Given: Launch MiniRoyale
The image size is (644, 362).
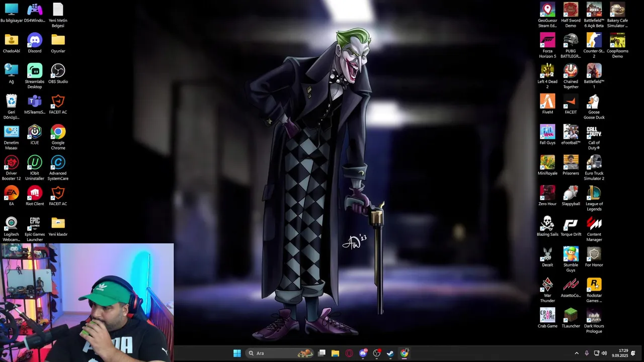Looking at the screenshot, I should coord(547,166).
